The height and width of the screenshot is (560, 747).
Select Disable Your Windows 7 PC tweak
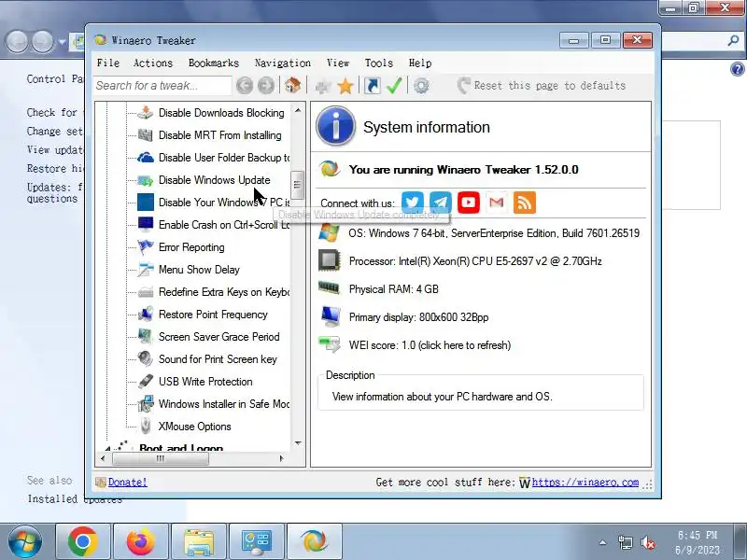[x=224, y=203]
